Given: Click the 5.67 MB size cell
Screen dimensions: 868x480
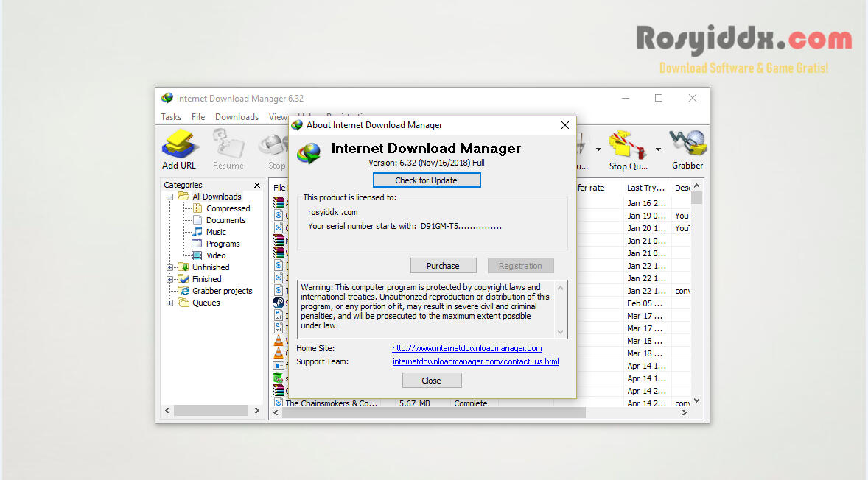Looking at the screenshot, I should click(x=415, y=403).
